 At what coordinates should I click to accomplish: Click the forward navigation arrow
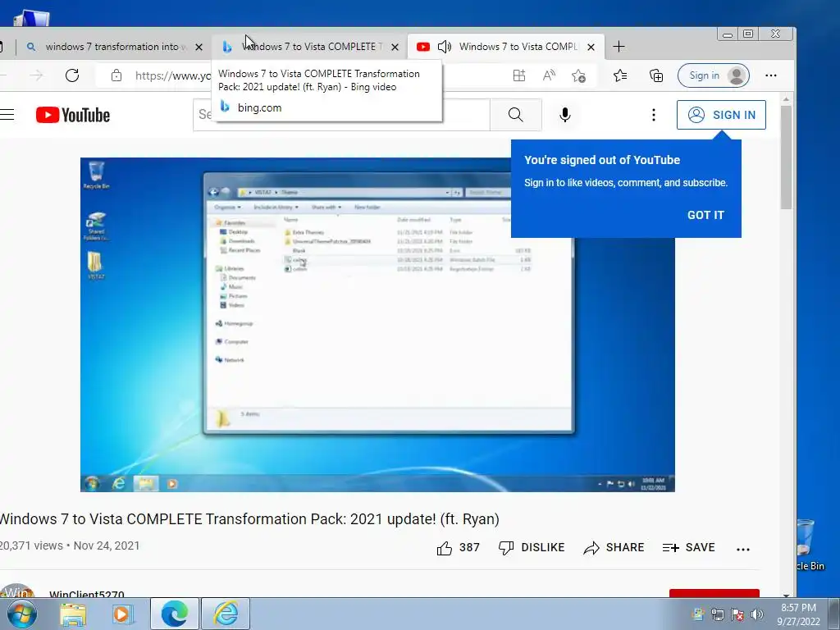tap(36, 75)
